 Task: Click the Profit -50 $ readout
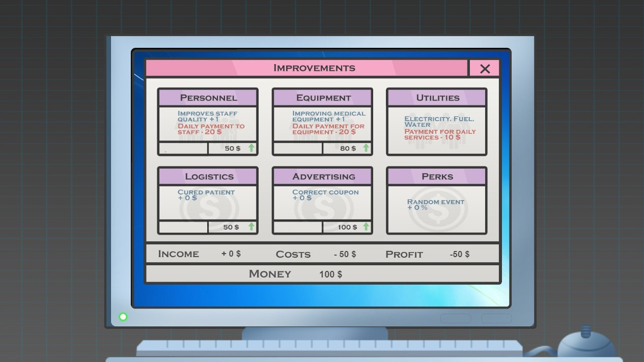(459, 254)
